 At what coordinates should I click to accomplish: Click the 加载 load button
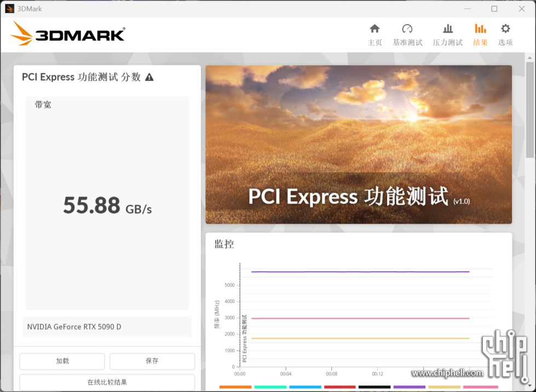(62, 361)
